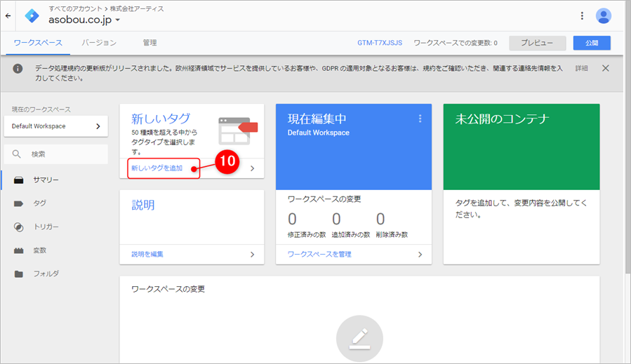Open the user account avatar

603,16
